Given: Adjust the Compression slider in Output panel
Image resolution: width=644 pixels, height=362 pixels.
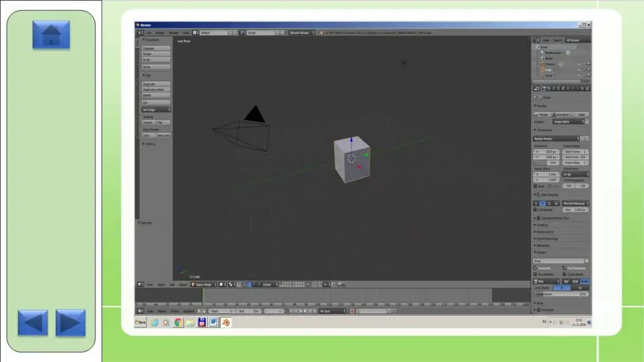Looking at the screenshot, I should pyautogui.click(x=561, y=294).
